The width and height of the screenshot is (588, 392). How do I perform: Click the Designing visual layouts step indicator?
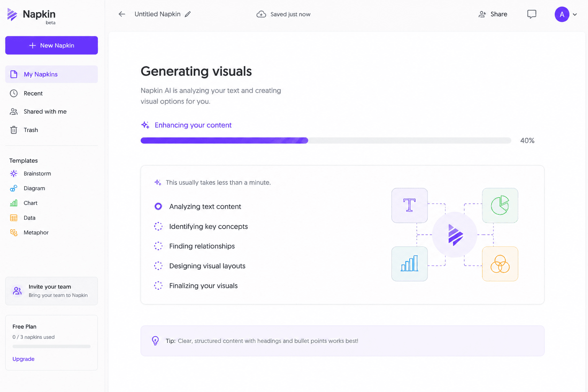[x=158, y=266]
